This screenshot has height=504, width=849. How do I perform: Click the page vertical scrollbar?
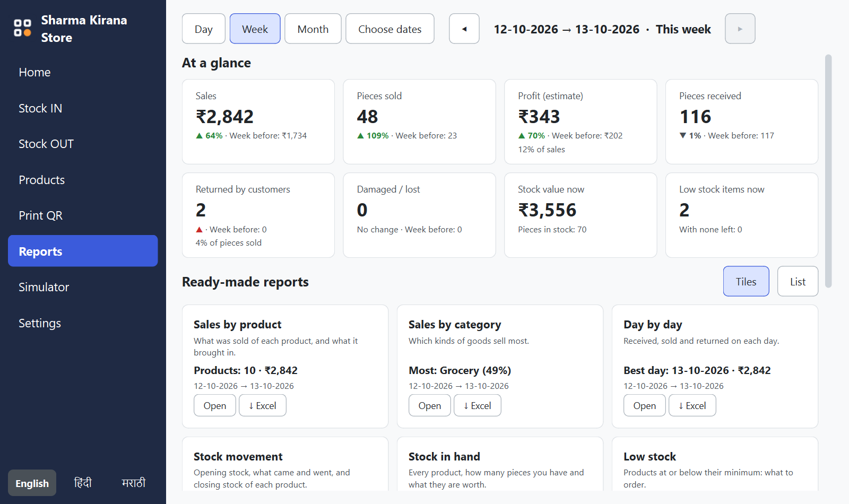click(828, 171)
